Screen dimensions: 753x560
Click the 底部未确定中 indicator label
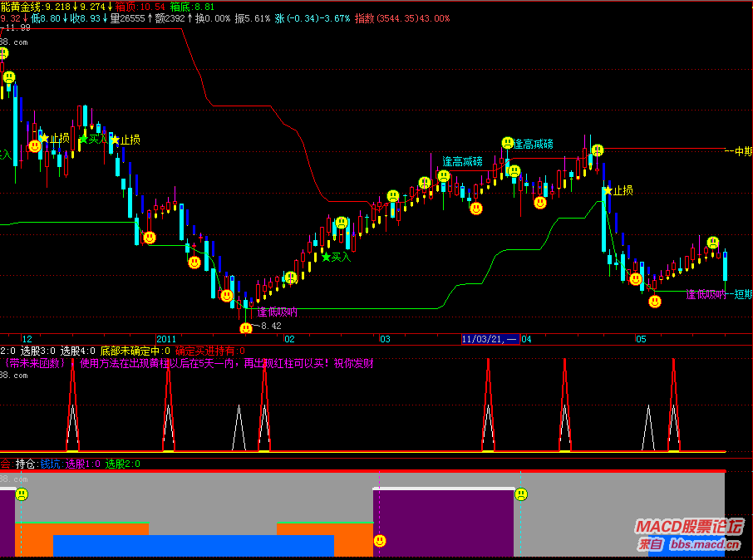pyautogui.click(x=135, y=351)
